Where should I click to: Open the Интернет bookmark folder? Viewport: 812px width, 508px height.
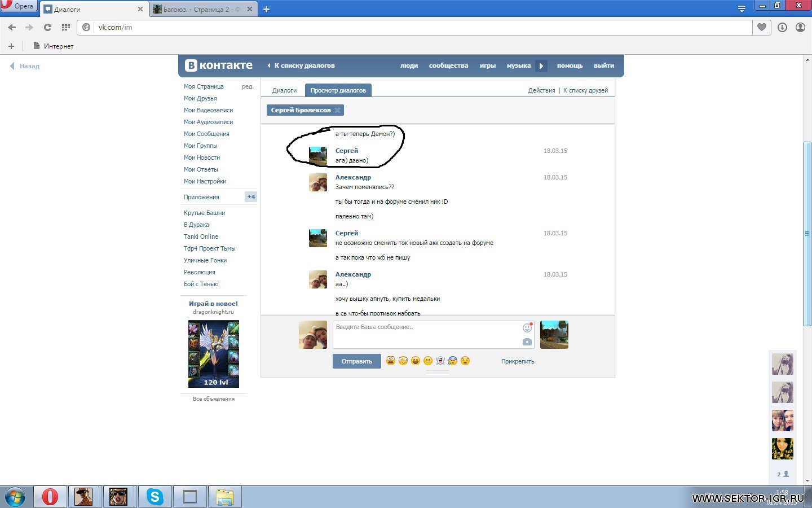(x=54, y=46)
